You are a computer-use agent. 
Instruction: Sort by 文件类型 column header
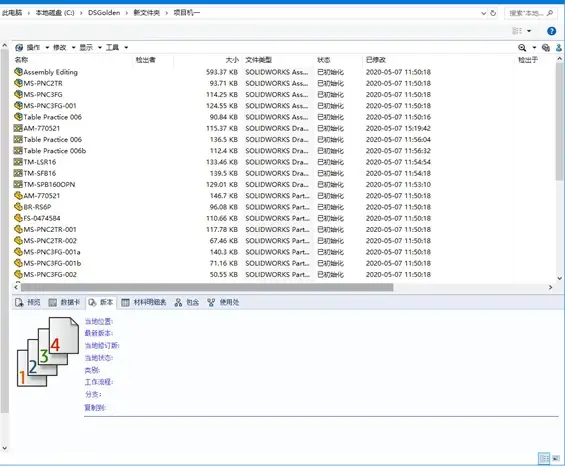point(258,60)
